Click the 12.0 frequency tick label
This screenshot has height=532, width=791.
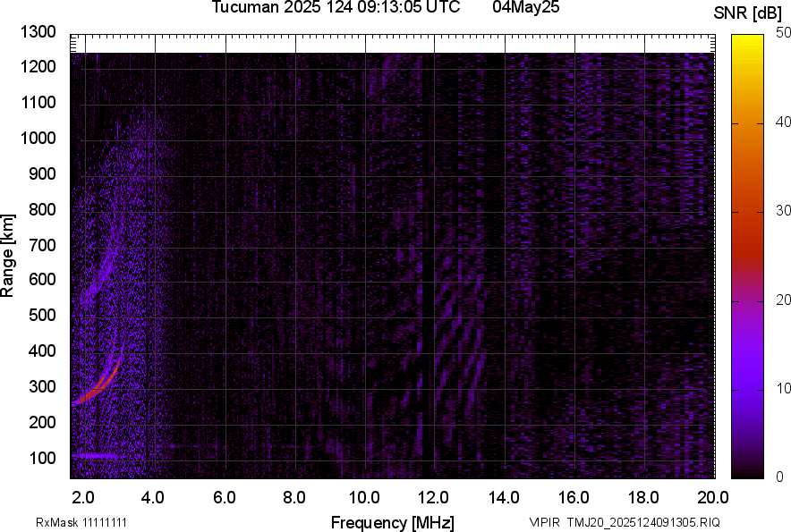point(433,498)
